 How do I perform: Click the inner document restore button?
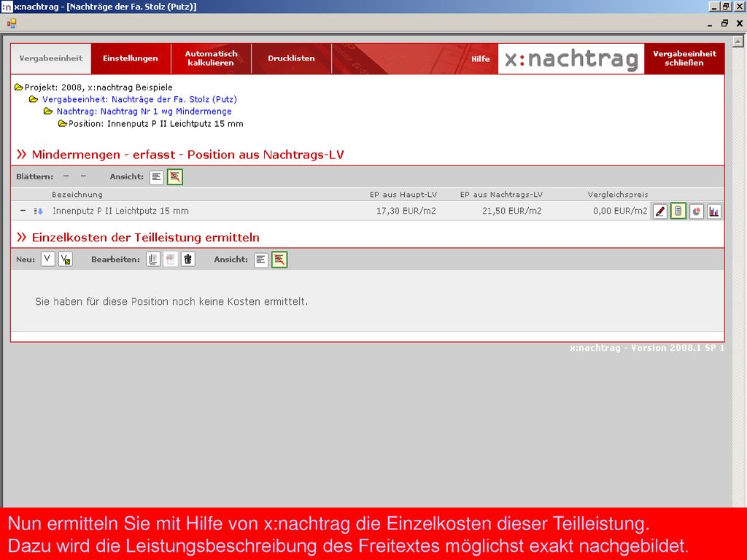(724, 23)
